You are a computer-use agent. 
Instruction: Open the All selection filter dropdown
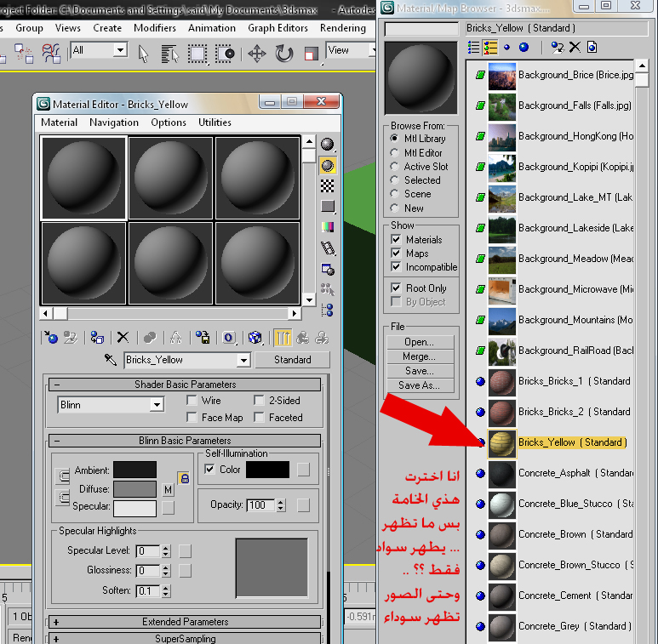pos(120,50)
